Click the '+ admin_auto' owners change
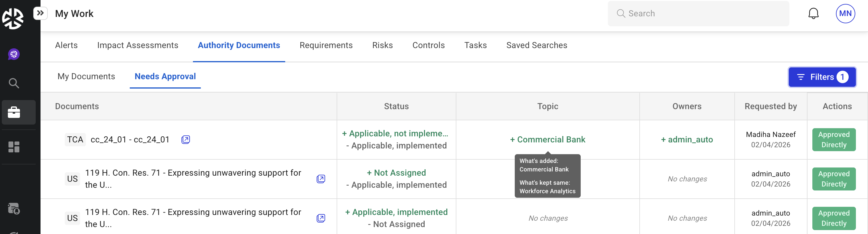This screenshot has width=868, height=234. point(687,139)
